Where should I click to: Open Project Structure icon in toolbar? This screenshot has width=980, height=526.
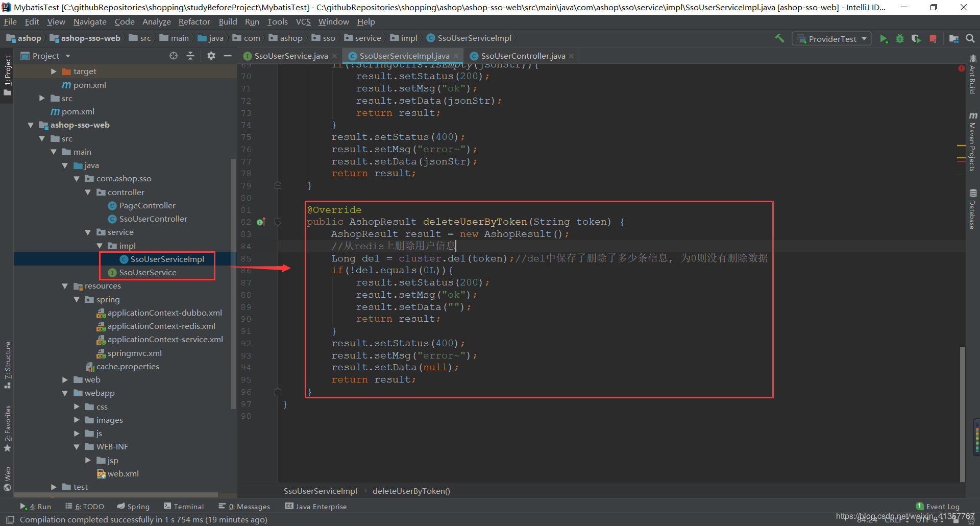(953, 39)
